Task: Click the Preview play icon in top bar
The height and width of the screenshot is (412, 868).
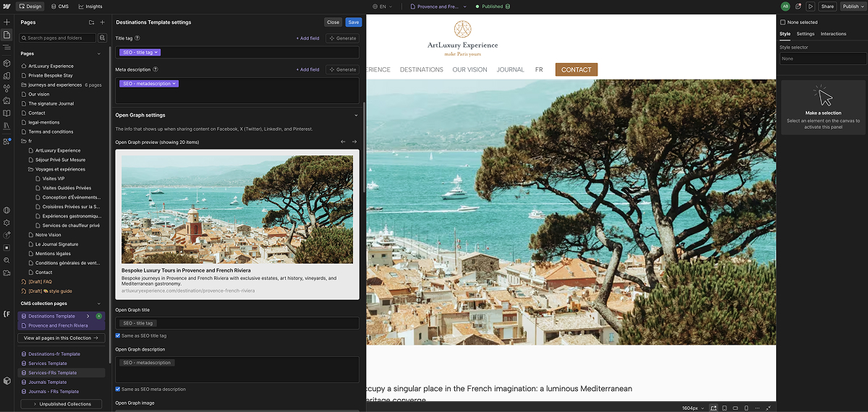Action: click(811, 6)
